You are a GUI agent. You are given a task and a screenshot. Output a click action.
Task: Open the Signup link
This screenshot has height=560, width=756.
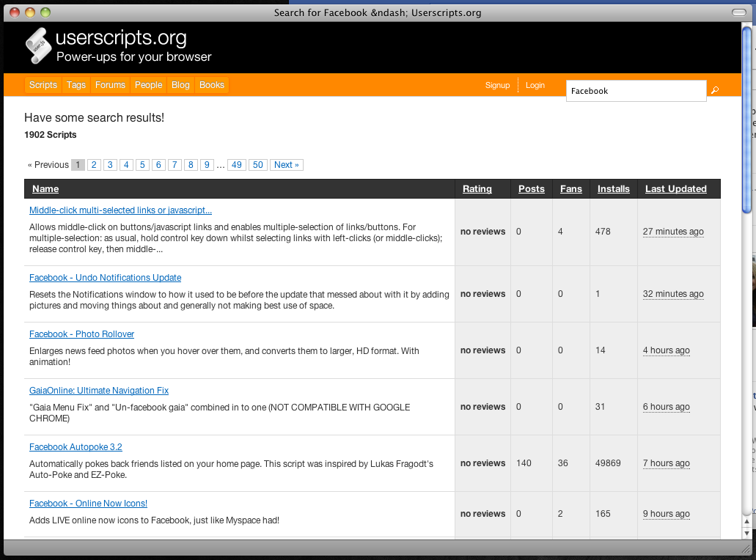(x=497, y=85)
